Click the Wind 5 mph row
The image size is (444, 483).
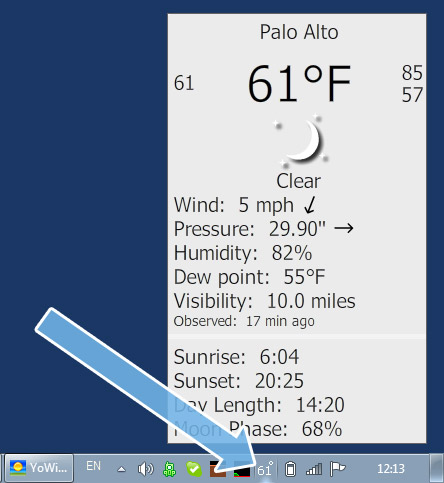click(x=244, y=205)
